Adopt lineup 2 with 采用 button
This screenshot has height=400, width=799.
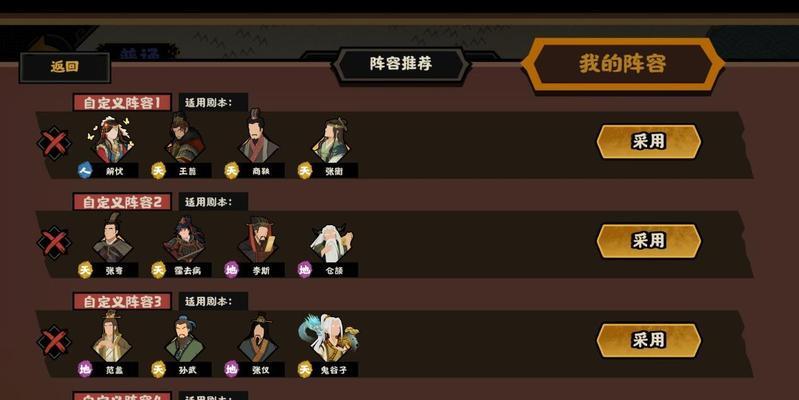point(649,241)
